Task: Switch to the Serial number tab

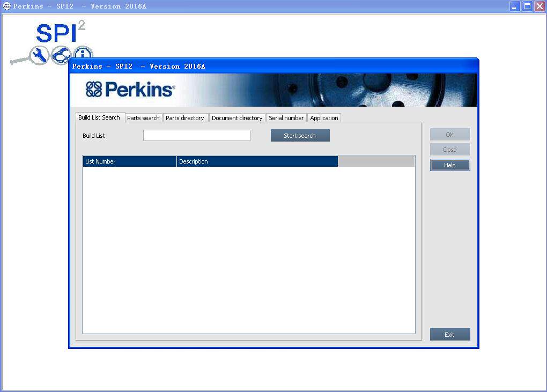Action: pyautogui.click(x=286, y=117)
